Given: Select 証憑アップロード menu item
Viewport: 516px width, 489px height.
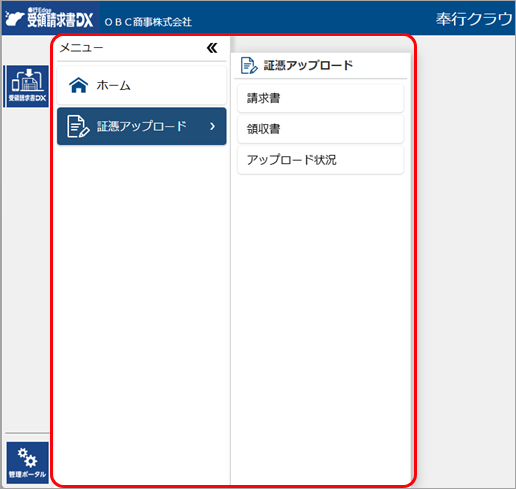Looking at the screenshot, I should coord(142,126).
